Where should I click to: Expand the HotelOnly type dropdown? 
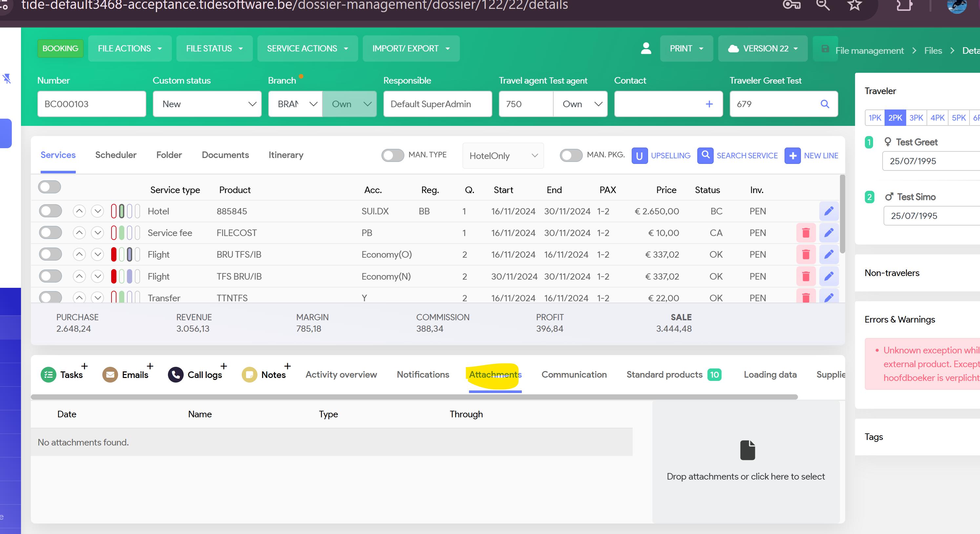(x=502, y=156)
